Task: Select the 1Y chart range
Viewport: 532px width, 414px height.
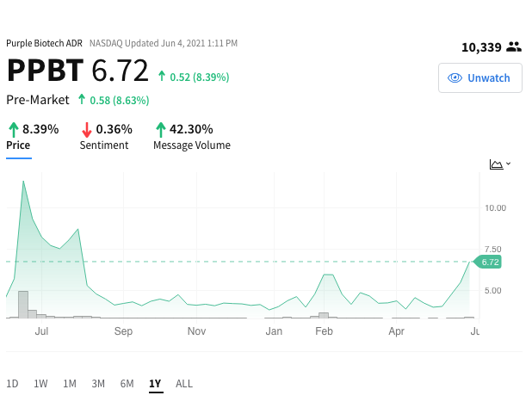Action: (x=156, y=384)
